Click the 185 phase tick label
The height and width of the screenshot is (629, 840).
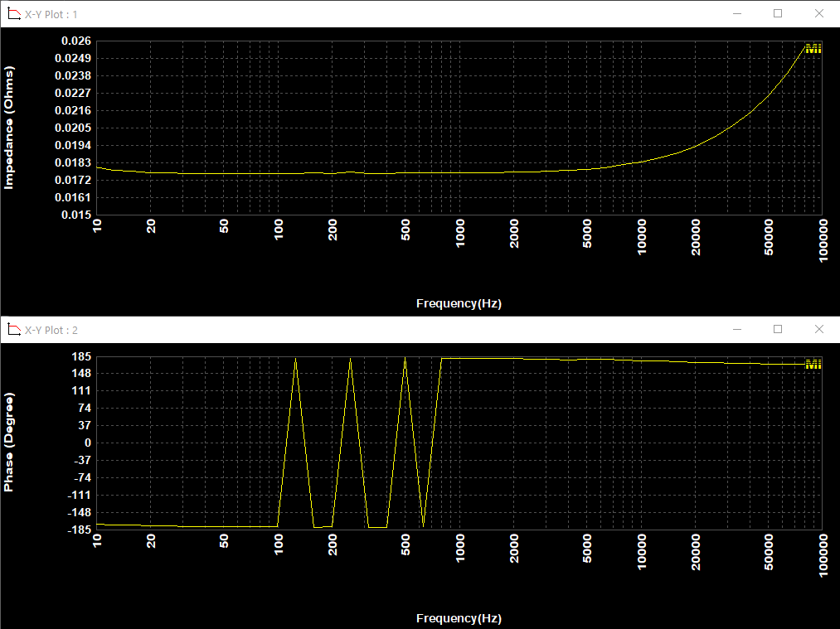(81, 356)
